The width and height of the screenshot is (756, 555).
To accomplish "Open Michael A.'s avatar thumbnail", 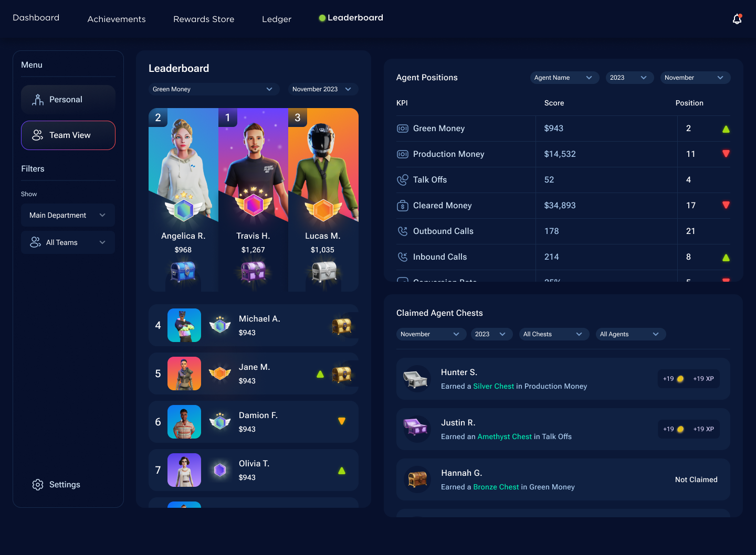I will coord(184,325).
